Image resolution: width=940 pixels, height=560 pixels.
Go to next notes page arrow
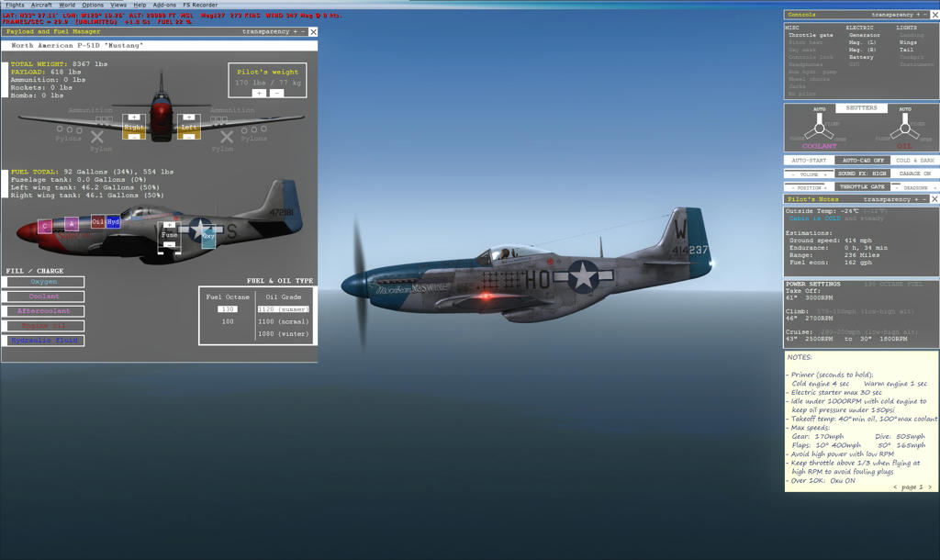pyautogui.click(x=930, y=487)
